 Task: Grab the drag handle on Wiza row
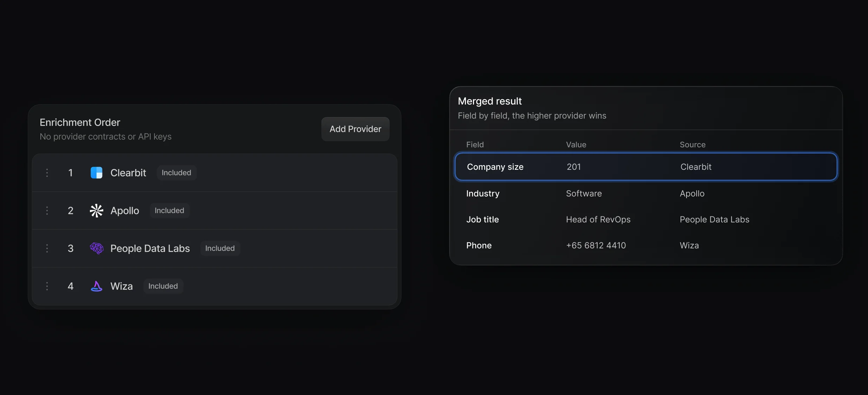pos(47,286)
